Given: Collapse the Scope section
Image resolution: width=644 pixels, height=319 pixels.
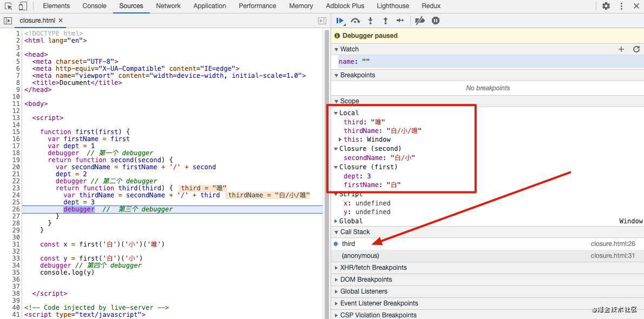Looking at the screenshot, I should click(x=337, y=101).
